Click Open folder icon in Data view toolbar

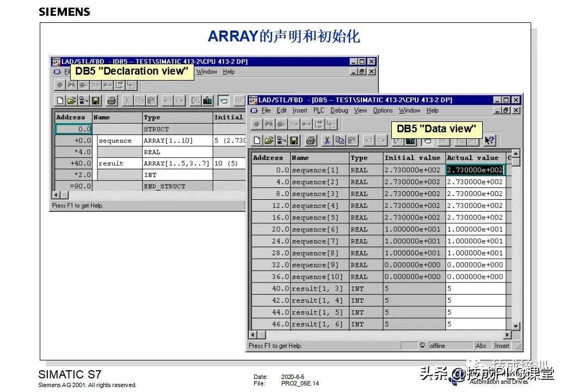pos(269,140)
